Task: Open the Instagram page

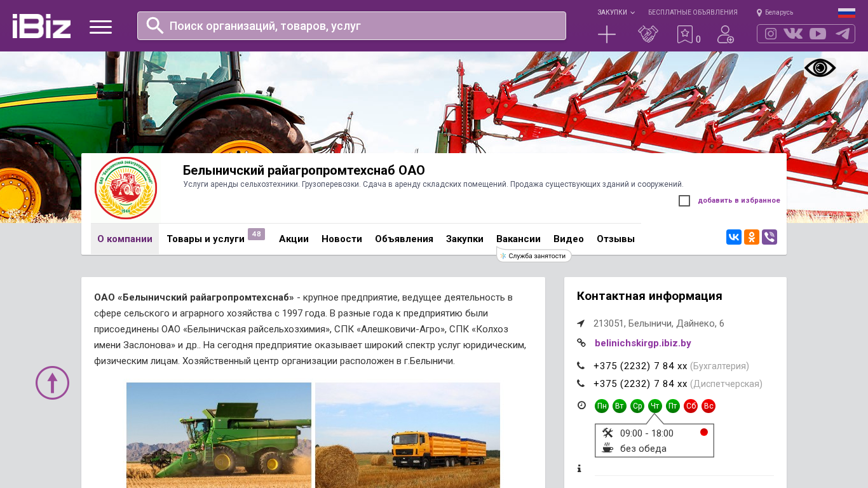Action: (x=771, y=34)
